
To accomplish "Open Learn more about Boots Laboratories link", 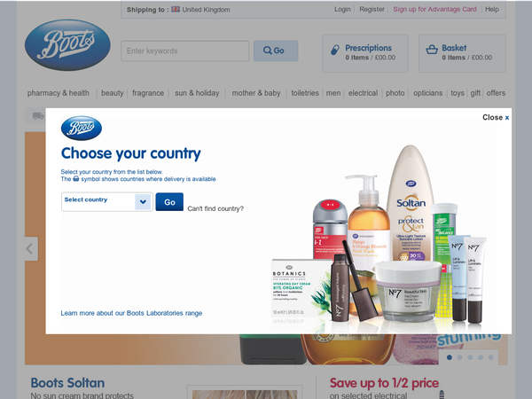I will coord(131,313).
